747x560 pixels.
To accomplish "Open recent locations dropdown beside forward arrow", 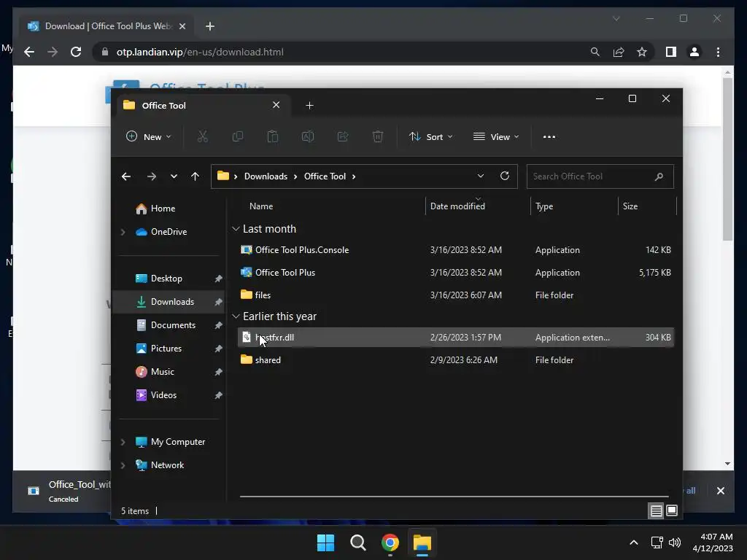I will [x=174, y=176].
